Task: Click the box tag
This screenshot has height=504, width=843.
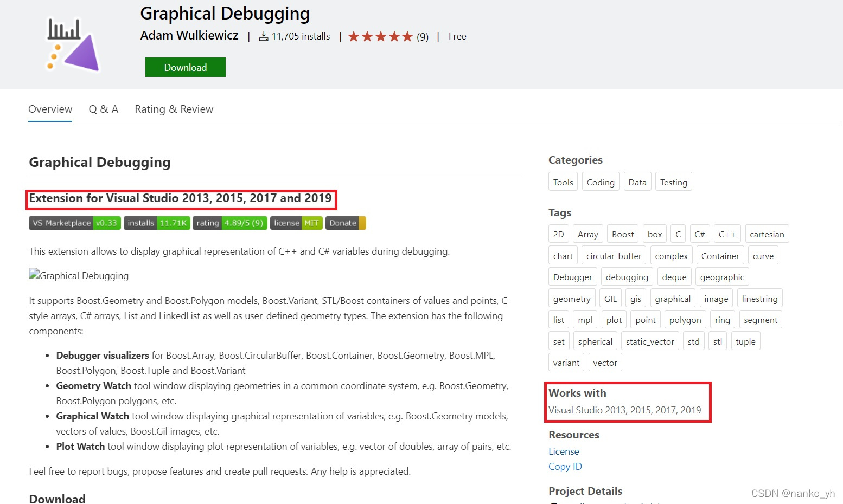Action: 655,234
